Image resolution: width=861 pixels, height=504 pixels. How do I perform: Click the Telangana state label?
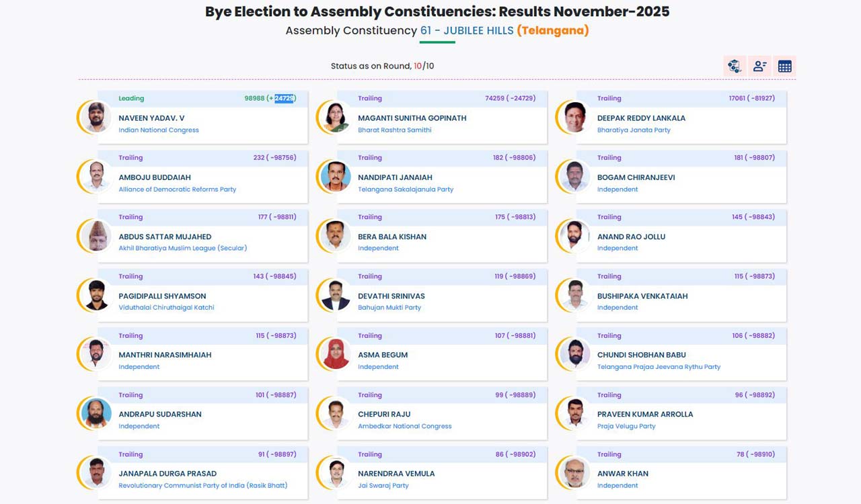(553, 30)
